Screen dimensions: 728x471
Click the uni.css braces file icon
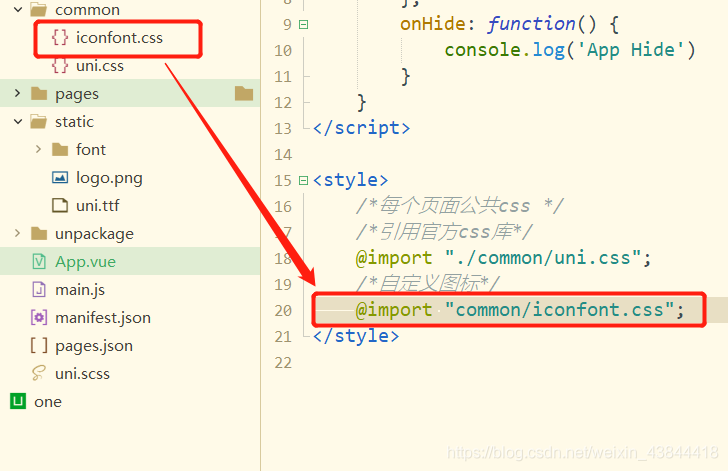pos(60,66)
